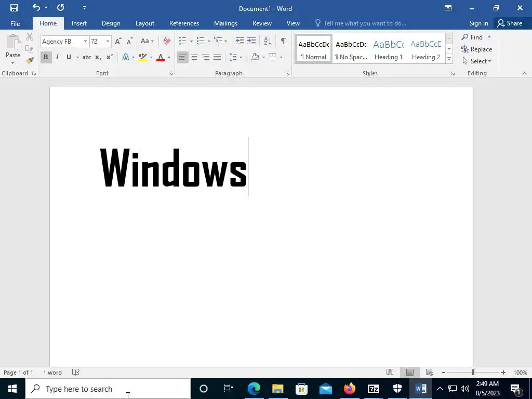The height and width of the screenshot is (399, 532).
Task: Expand the Styles gallery More arrow
Action: pos(449,59)
